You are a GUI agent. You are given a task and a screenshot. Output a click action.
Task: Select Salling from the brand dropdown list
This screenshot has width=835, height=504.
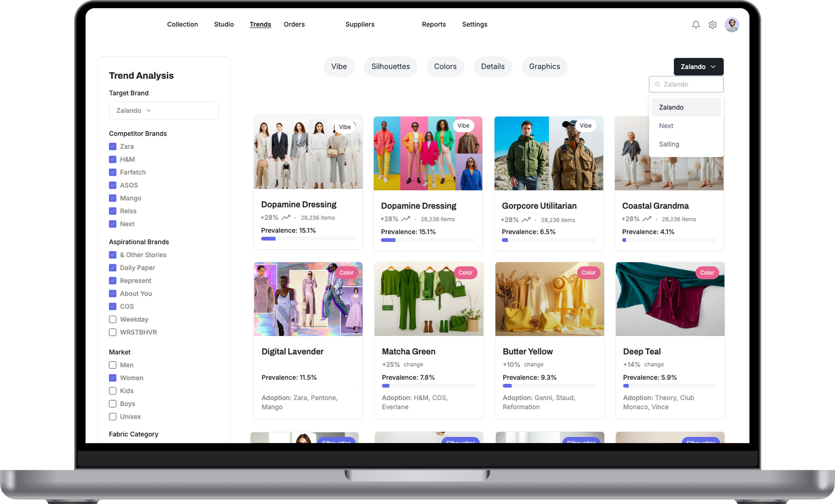click(669, 144)
